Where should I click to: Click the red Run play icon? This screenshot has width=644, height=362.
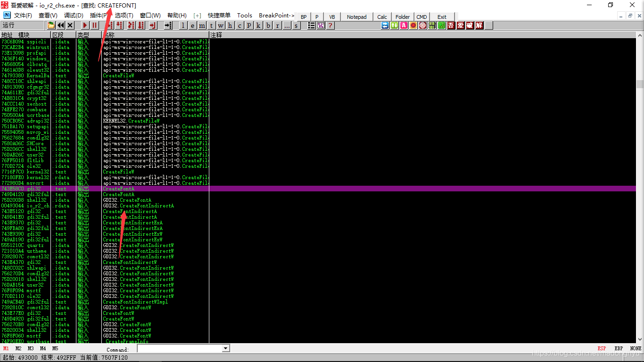pos(85,25)
